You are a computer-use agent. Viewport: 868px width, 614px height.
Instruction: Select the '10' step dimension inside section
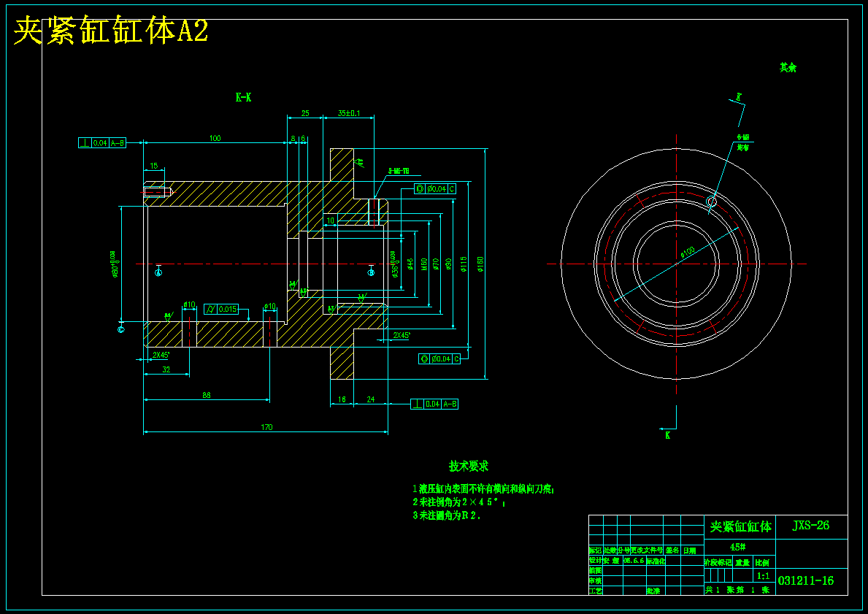pos(331,220)
